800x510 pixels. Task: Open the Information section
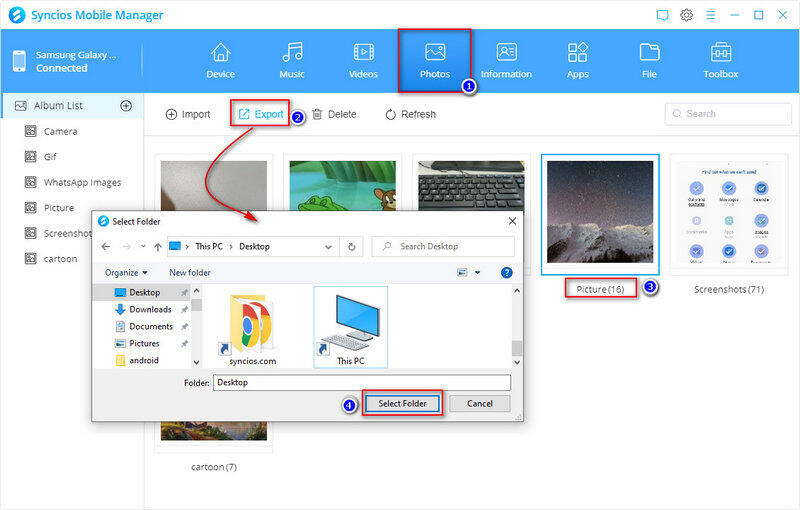(506, 60)
